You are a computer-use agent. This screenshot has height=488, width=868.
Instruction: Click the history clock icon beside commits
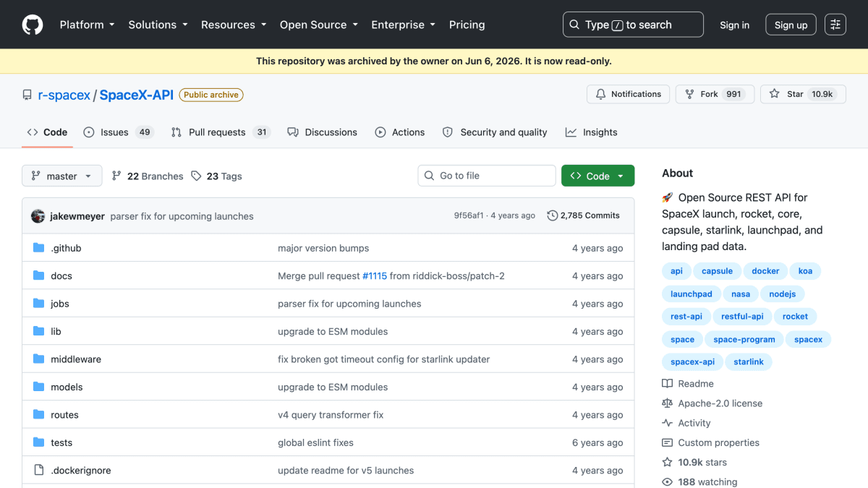[x=553, y=215]
